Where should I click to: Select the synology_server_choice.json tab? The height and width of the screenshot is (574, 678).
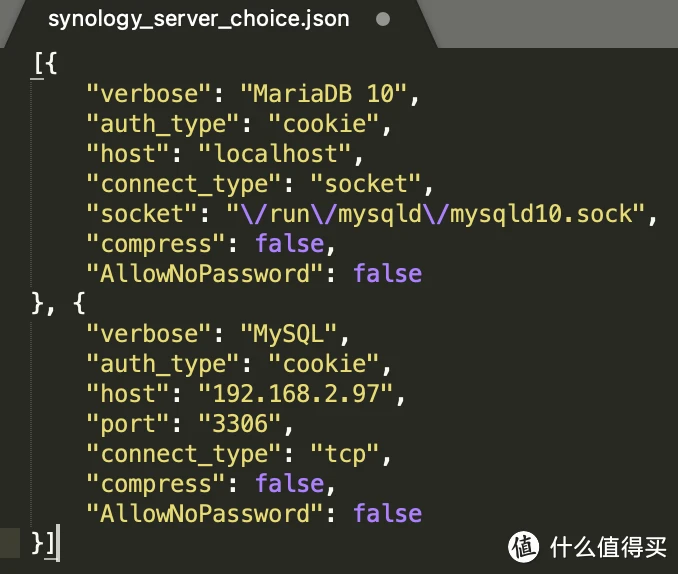tap(198, 19)
